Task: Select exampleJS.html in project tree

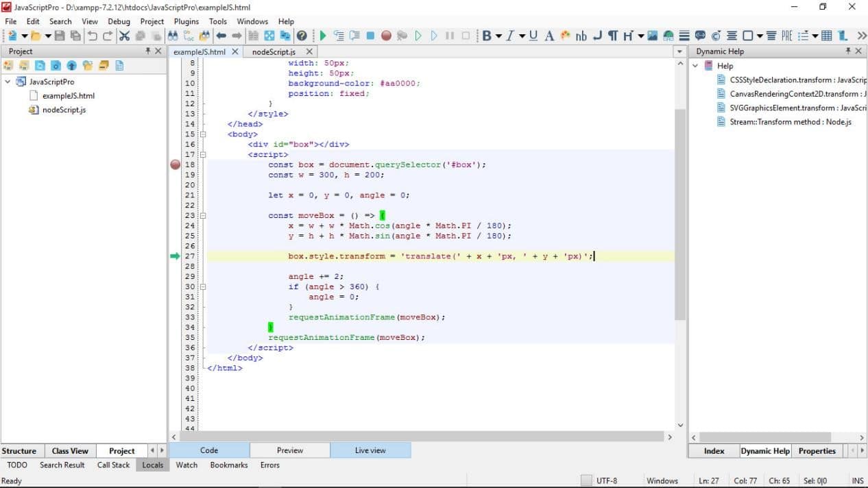Action: click(69, 96)
